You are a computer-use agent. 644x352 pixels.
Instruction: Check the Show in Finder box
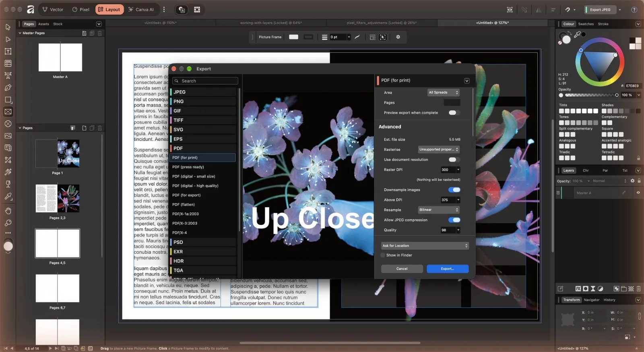coord(383,255)
